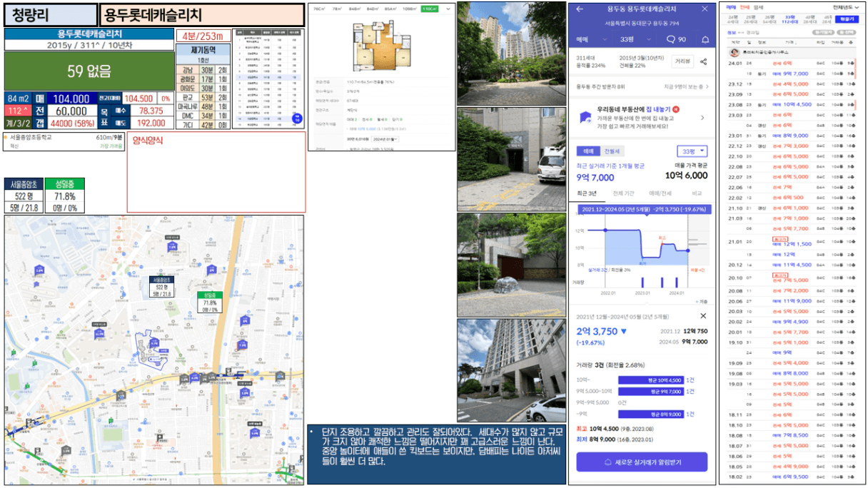Click the 4분/253m cell
The image size is (868, 488).
coord(203,36)
